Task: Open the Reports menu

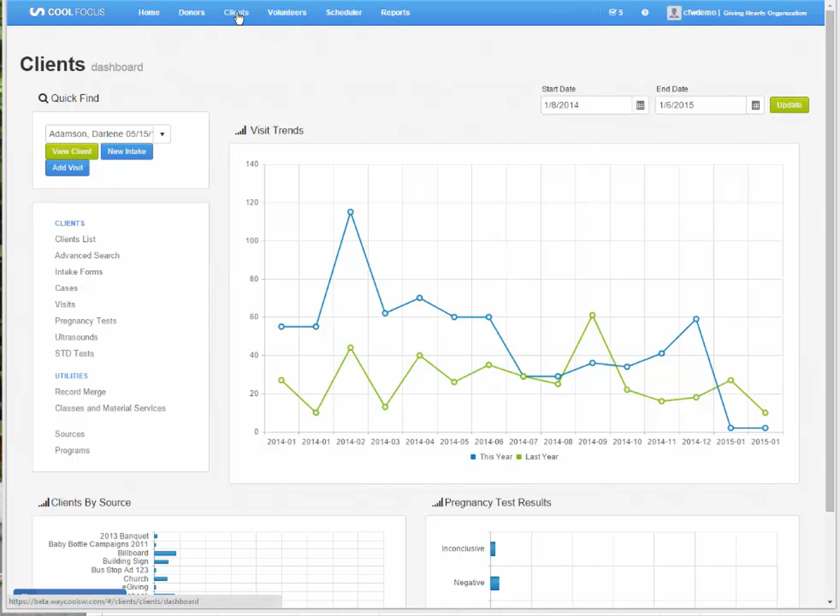Action: (395, 12)
